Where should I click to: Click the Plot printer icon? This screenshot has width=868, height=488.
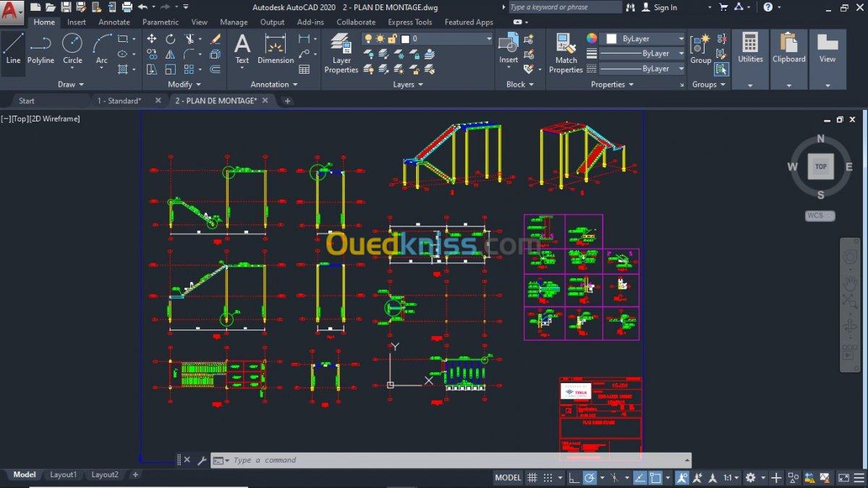(x=127, y=7)
